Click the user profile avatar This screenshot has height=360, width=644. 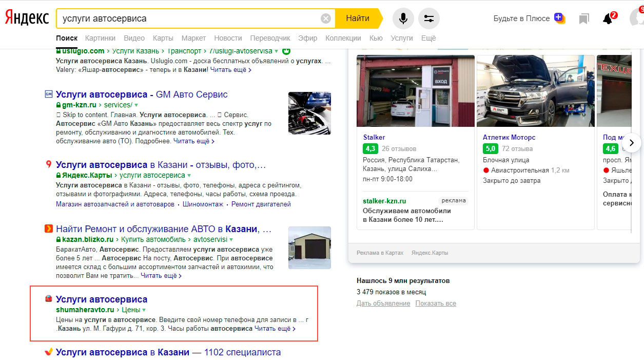pyautogui.click(x=637, y=18)
